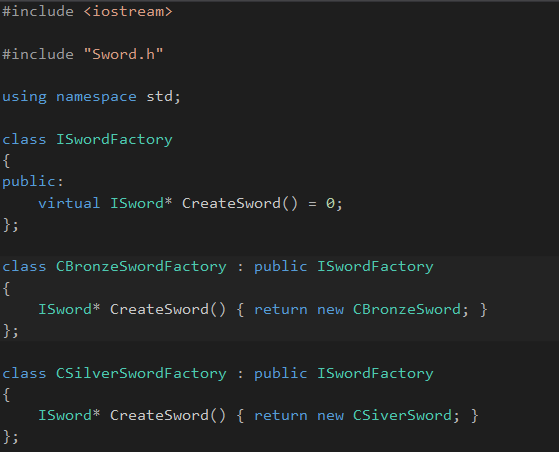The width and height of the screenshot is (559, 452).
Task: Click the 'public:' access specifier line
Action: pyautogui.click(x=33, y=182)
